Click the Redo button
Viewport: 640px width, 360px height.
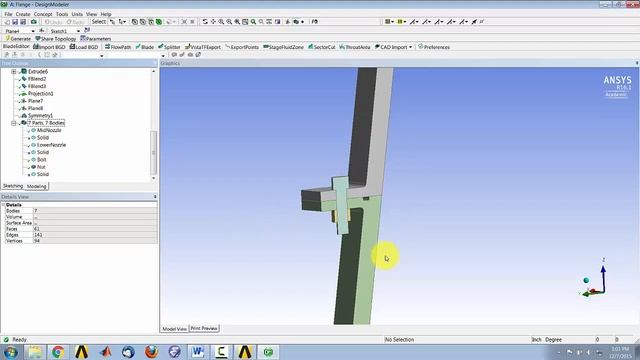coord(75,22)
